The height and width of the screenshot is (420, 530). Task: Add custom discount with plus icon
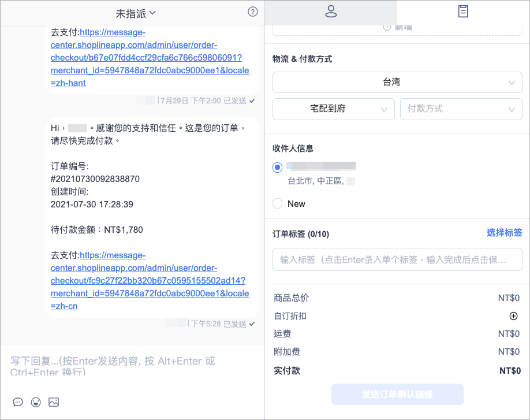[x=513, y=316]
